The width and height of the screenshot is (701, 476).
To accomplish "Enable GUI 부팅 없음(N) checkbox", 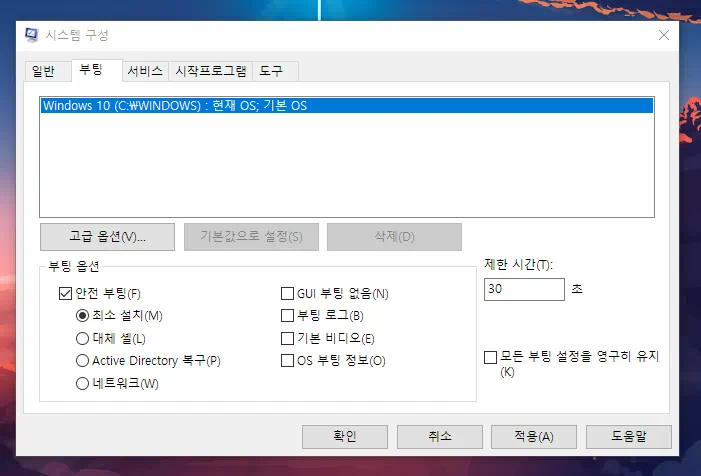I will 287,294.
